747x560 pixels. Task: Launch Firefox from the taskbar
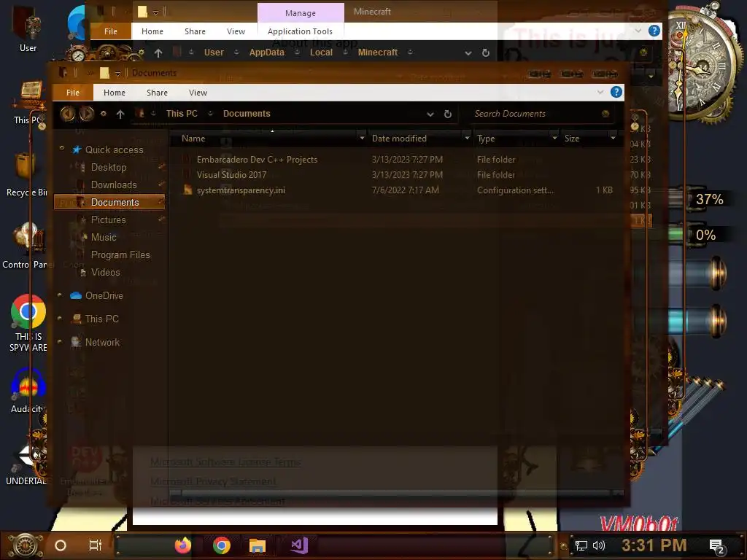click(182, 545)
